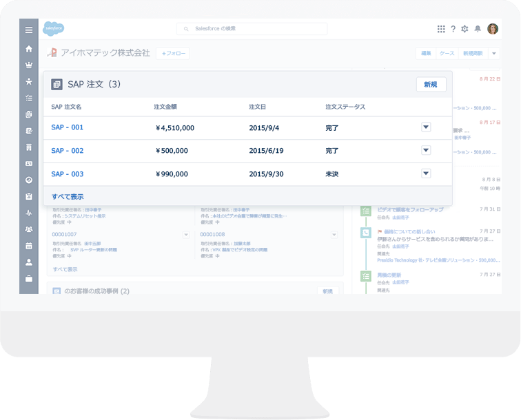Select 未決 status in SAP - 003 row
Viewport: 521px width, 420px height.
(x=331, y=174)
